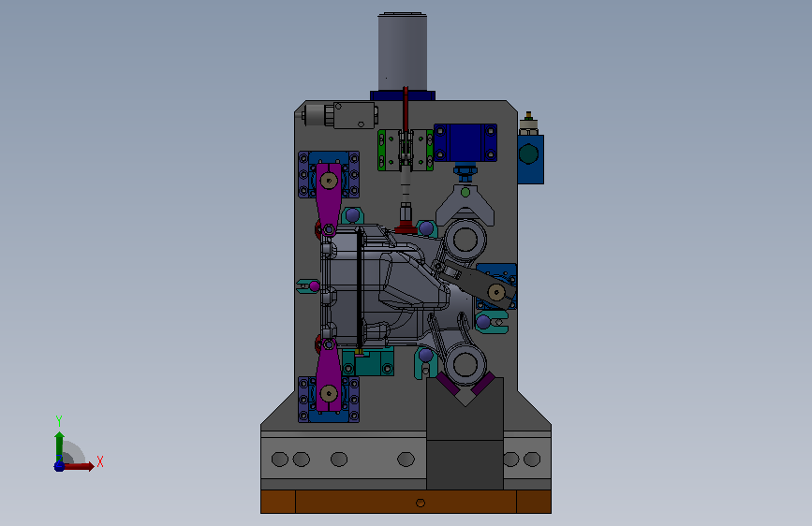Select the tall gray cylinder atop the fixture
The width and height of the screenshot is (812, 526).
pyautogui.click(x=403, y=51)
